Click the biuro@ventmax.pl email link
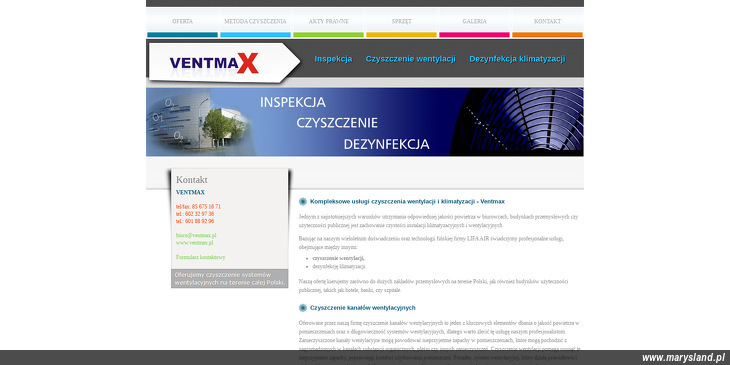The width and height of the screenshot is (730, 365). 196,236
